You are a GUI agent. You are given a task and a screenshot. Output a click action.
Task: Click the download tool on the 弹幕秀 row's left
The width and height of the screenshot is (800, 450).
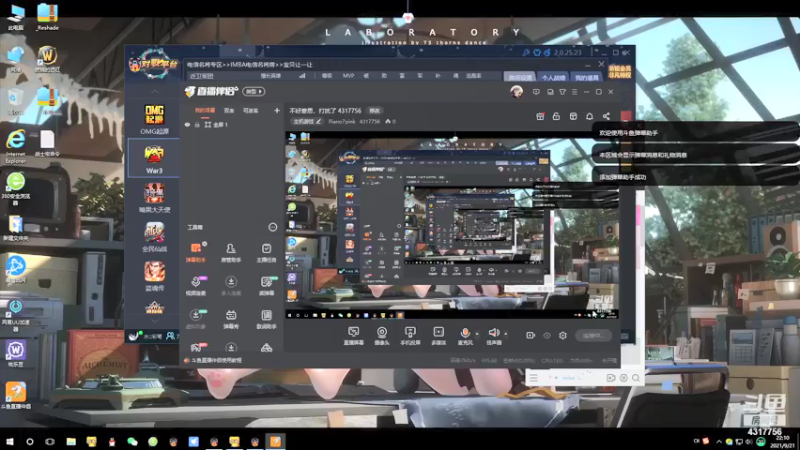pyautogui.click(x=195, y=319)
